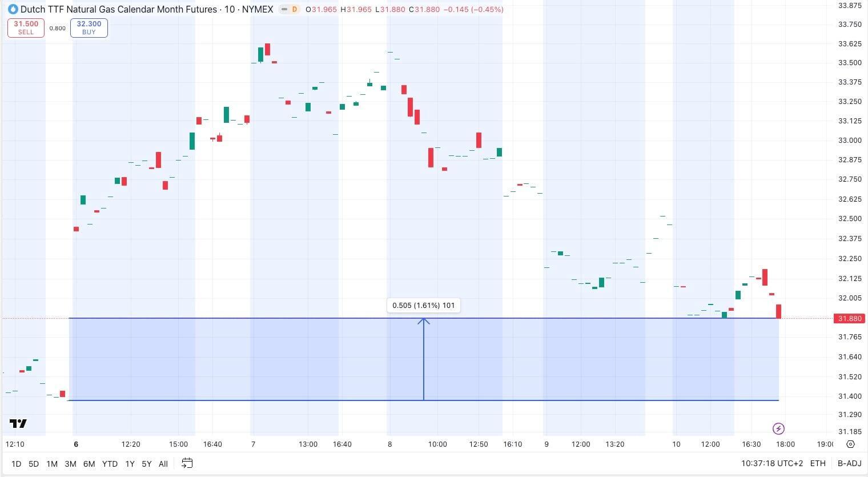Click the orange D delayed-data indicator
The width and height of the screenshot is (868, 477).
point(295,9)
